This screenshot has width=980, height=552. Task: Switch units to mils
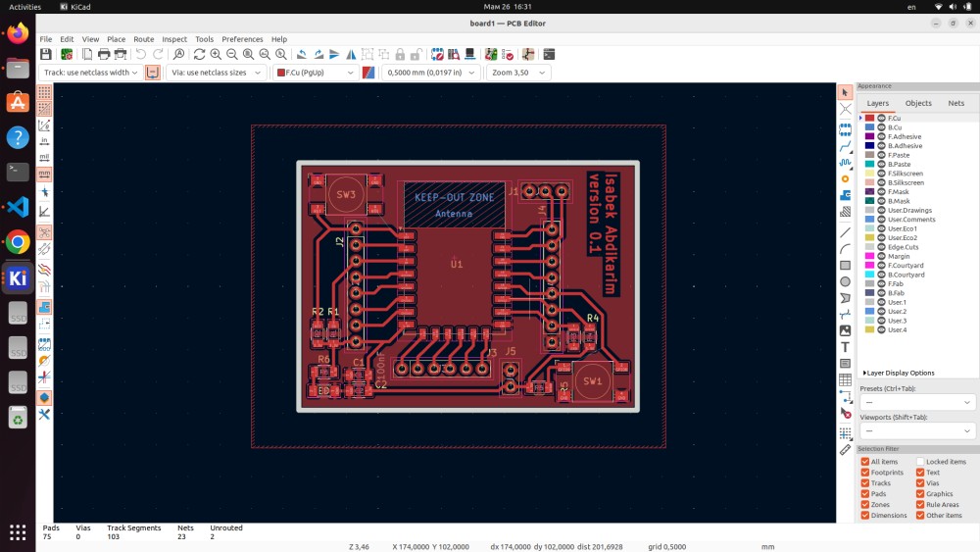tap(44, 158)
